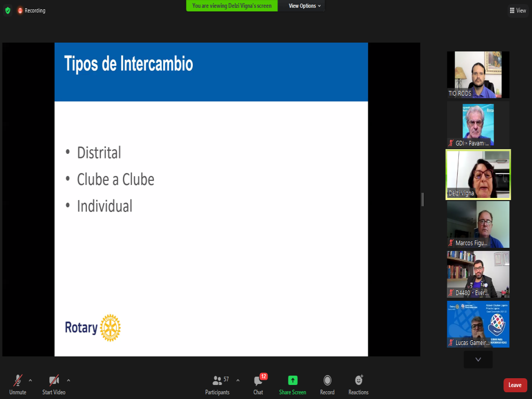The width and height of the screenshot is (532, 399).
Task: Start the video camera
Action: click(x=54, y=384)
